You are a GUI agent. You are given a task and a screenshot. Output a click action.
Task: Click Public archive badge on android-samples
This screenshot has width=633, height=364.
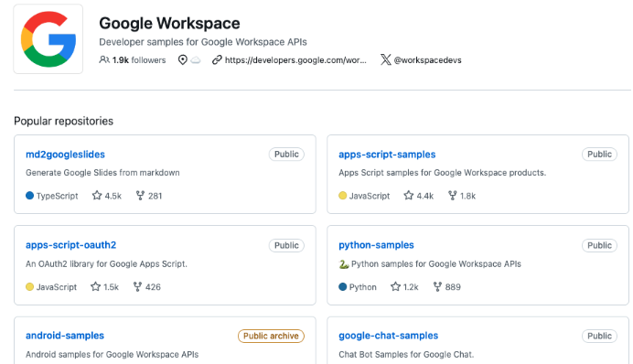coord(271,336)
